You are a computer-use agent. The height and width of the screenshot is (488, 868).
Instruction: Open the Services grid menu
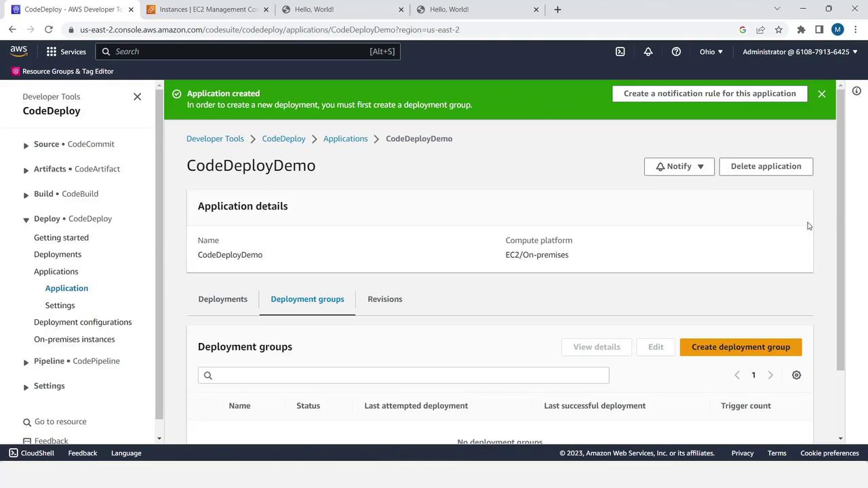tap(66, 52)
